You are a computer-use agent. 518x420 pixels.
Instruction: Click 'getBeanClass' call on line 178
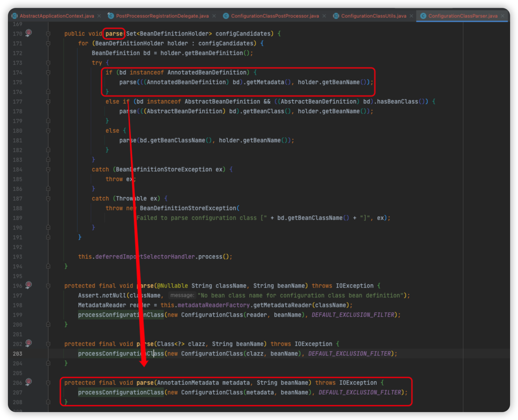click(x=263, y=112)
